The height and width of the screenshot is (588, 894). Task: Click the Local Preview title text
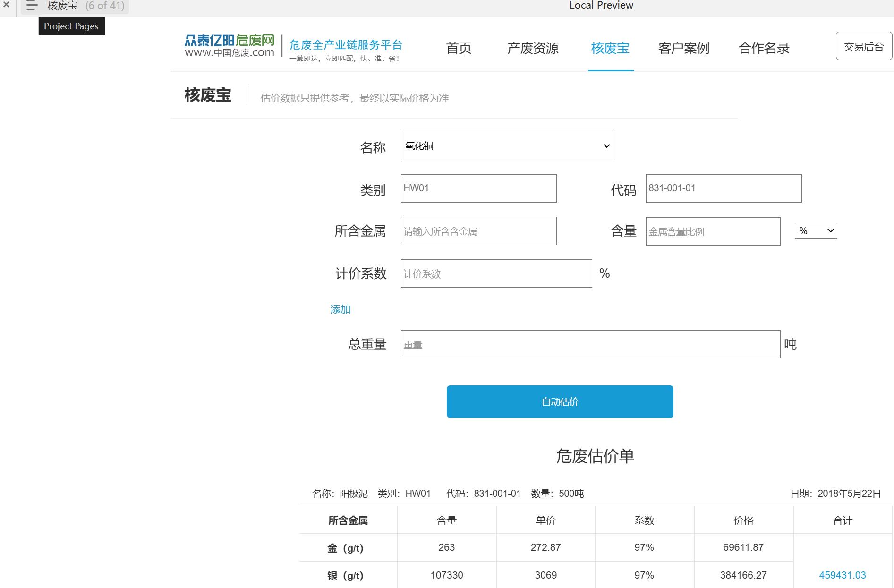click(601, 5)
